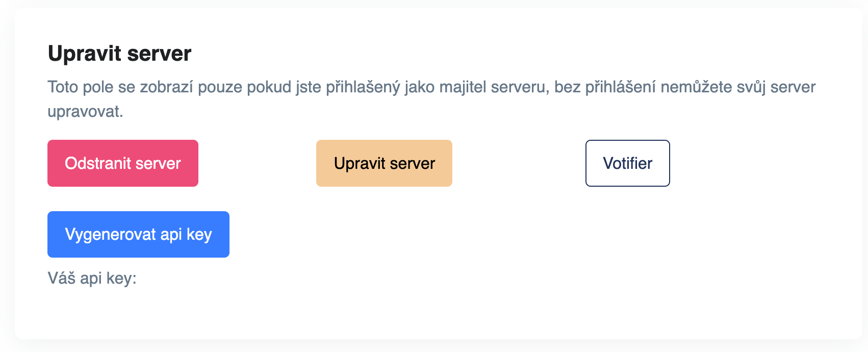
Task: Click the word upravovat in the description
Action: tap(85, 111)
